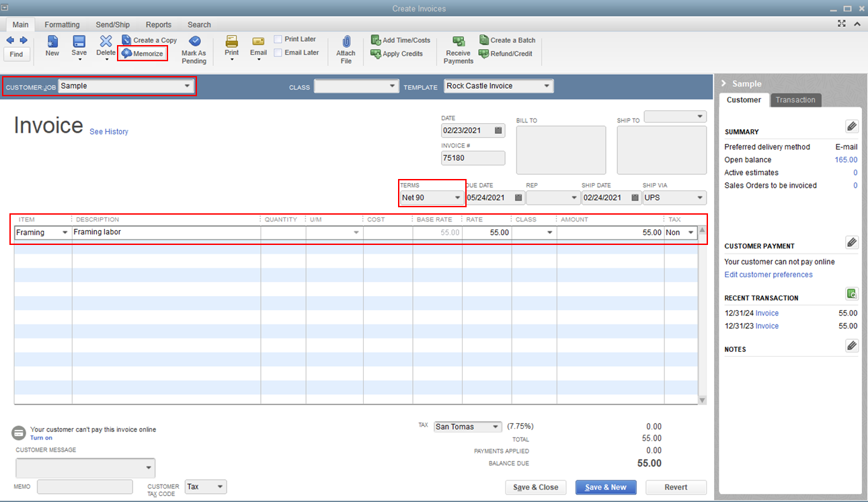
Task: Switch to the Formatting tab
Action: click(x=62, y=24)
